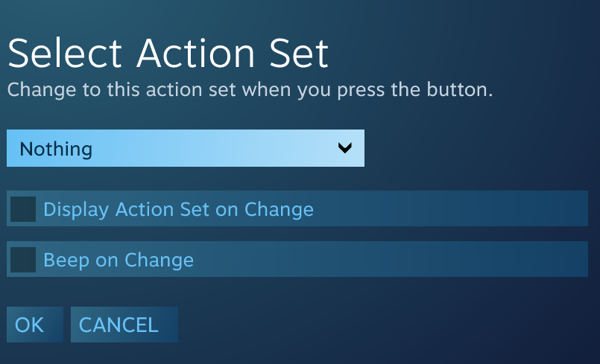600x364 pixels.
Task: Enable Display Action Set on Change checkbox
Action: coord(23,209)
